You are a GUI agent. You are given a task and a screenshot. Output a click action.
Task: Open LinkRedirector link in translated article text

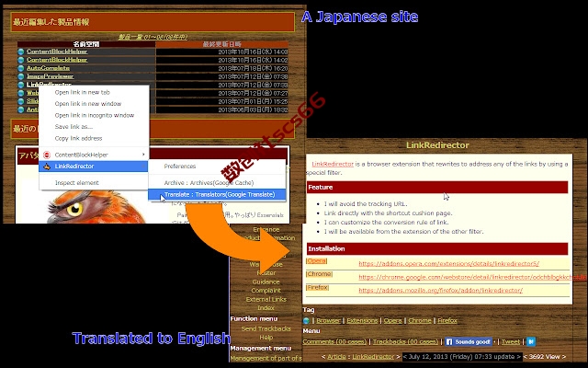333,164
